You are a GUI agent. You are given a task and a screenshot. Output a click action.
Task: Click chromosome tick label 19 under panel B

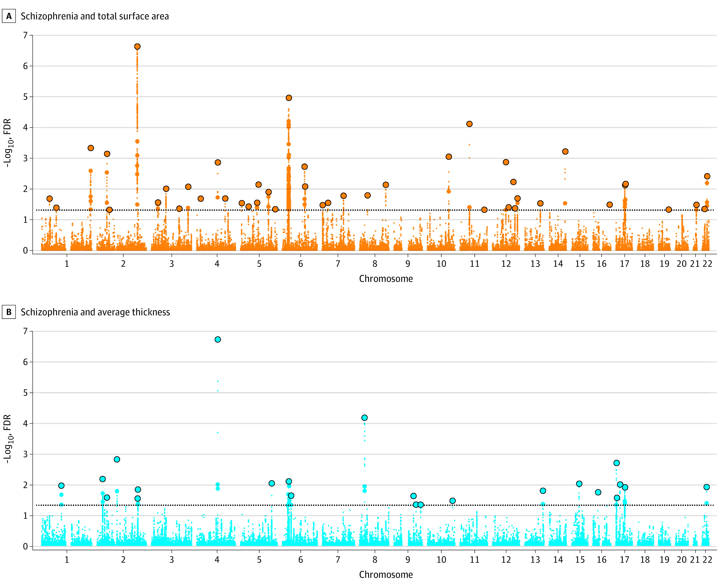point(664,560)
